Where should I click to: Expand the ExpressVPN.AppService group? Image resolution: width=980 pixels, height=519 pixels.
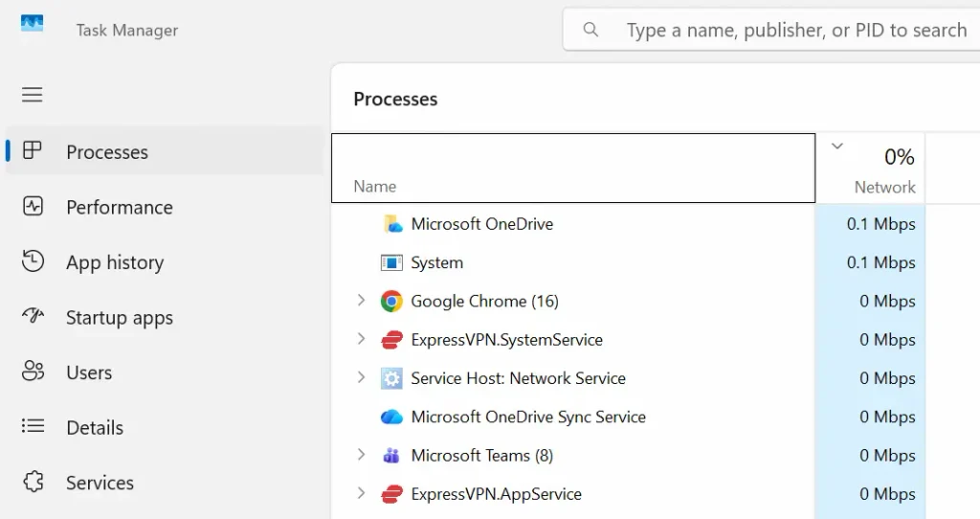click(x=361, y=493)
